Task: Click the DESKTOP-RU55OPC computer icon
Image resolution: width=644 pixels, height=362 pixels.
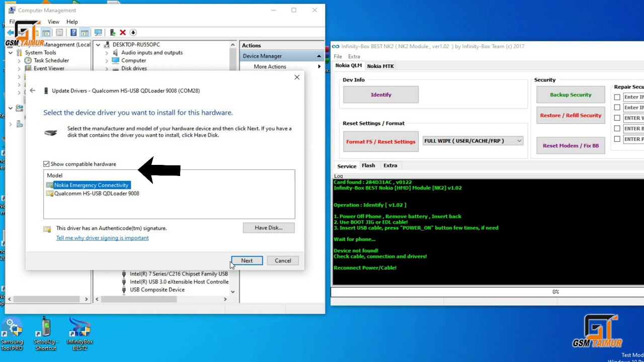Action: 107,44
